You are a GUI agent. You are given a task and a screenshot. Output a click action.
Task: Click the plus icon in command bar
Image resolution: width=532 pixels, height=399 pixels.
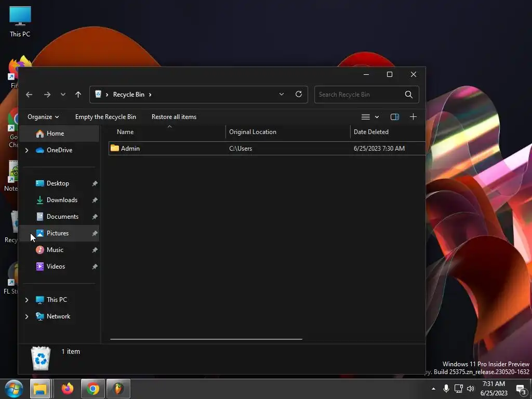tap(413, 117)
